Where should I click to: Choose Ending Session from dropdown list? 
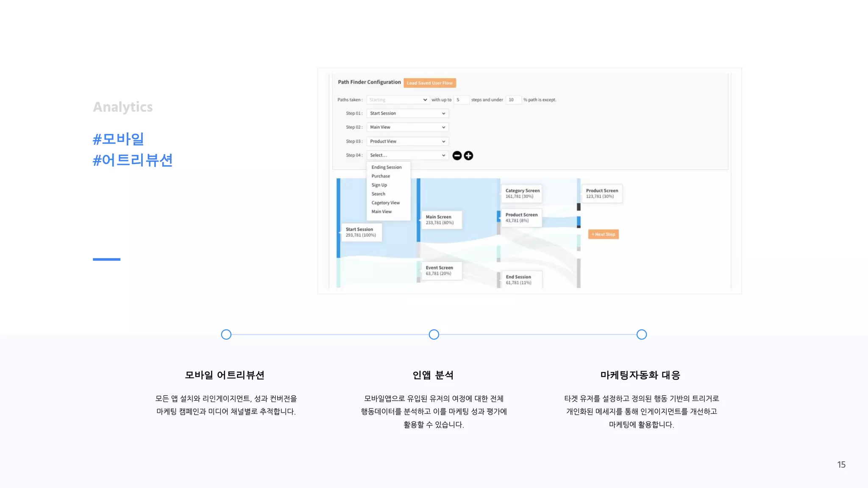tap(387, 167)
